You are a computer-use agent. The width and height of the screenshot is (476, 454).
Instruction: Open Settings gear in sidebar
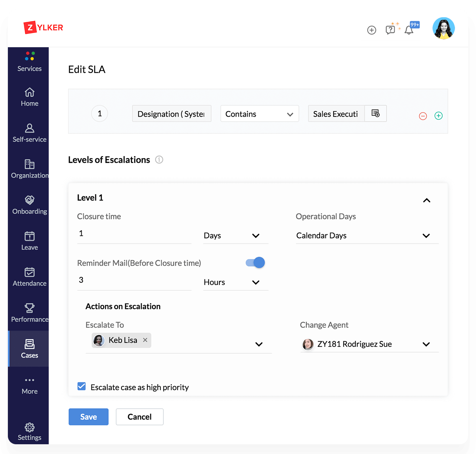point(30,432)
